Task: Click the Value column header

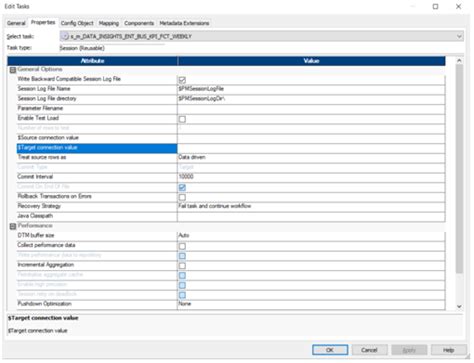Action: tap(311, 61)
